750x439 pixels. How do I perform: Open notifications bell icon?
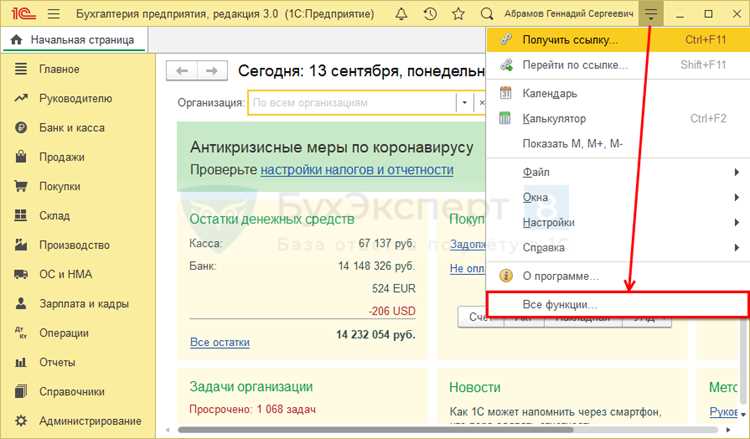click(401, 14)
